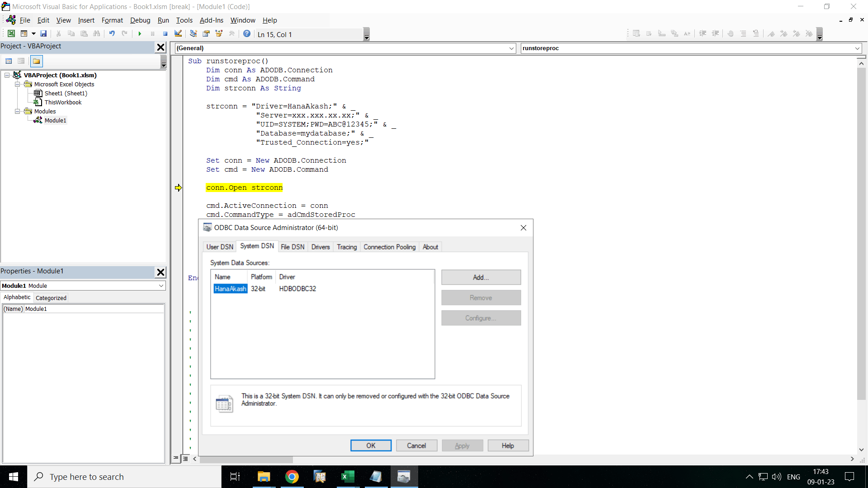Toggle Folders view in Project pane
This screenshot has height=488, width=868.
click(37, 61)
